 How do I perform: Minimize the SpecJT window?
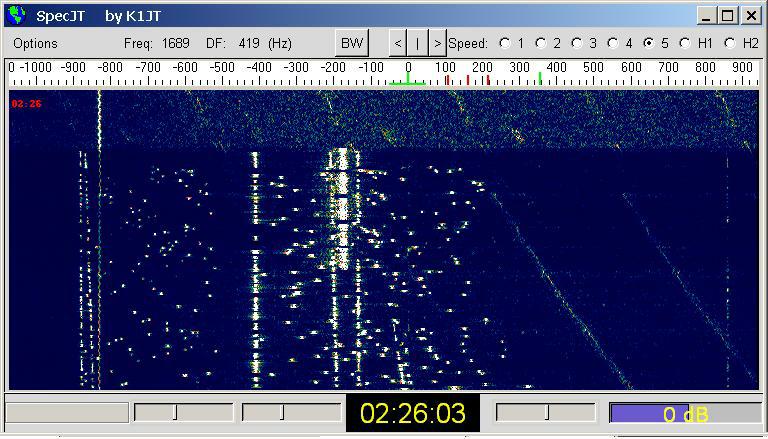pos(707,16)
